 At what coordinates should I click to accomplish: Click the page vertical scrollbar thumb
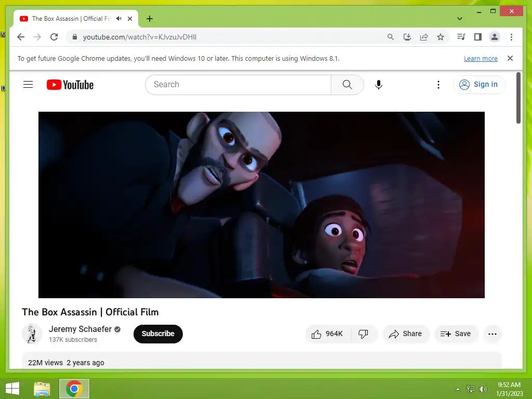518,98
